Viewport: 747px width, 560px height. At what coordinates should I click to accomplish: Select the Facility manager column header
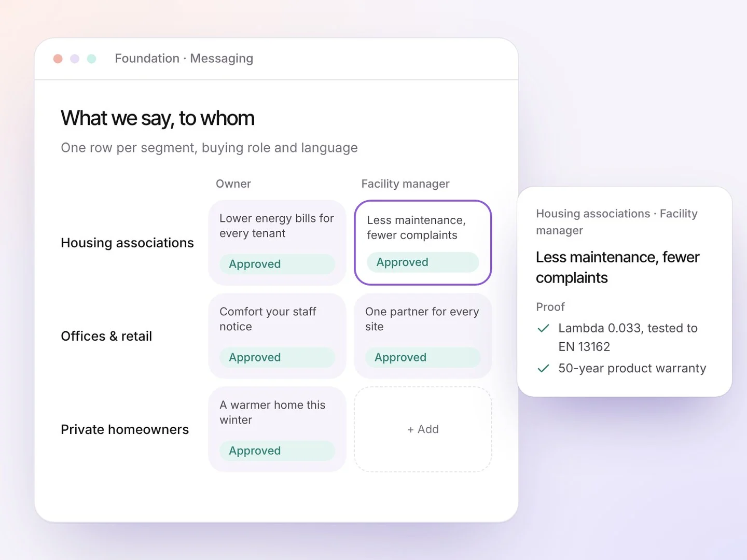(x=406, y=184)
